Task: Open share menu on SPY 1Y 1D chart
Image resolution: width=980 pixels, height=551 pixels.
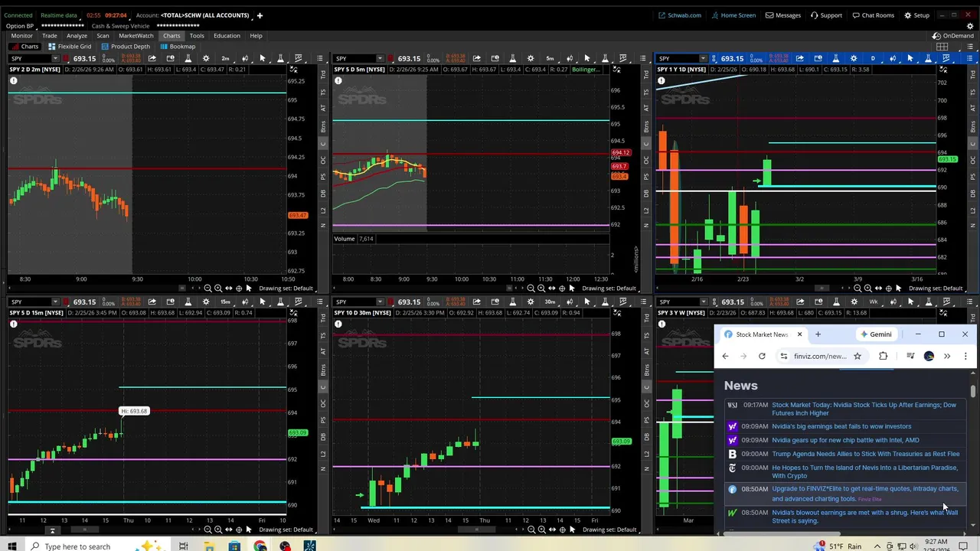Action: click(x=799, y=58)
